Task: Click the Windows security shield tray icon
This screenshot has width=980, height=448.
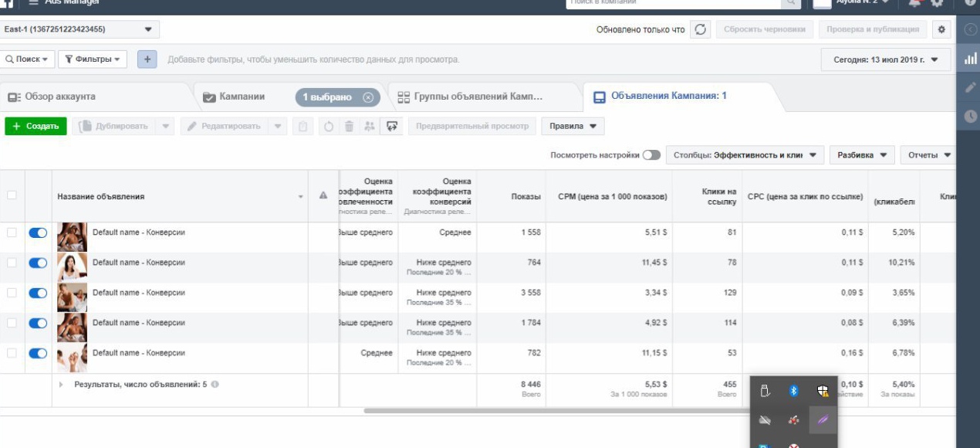Action: click(823, 391)
